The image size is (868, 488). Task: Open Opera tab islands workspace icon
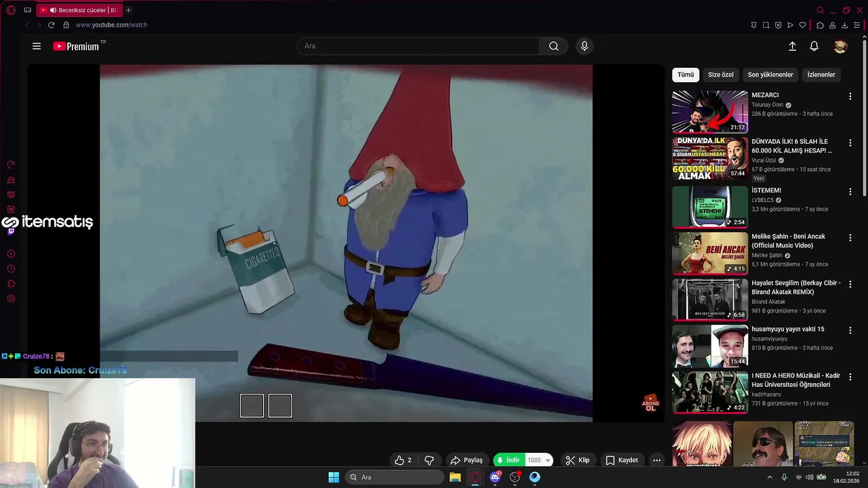tap(27, 10)
